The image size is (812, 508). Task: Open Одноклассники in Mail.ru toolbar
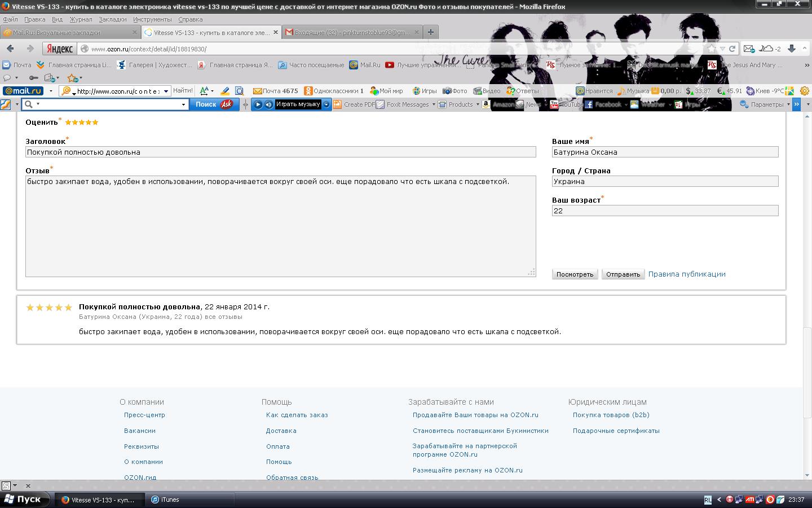[x=334, y=91]
